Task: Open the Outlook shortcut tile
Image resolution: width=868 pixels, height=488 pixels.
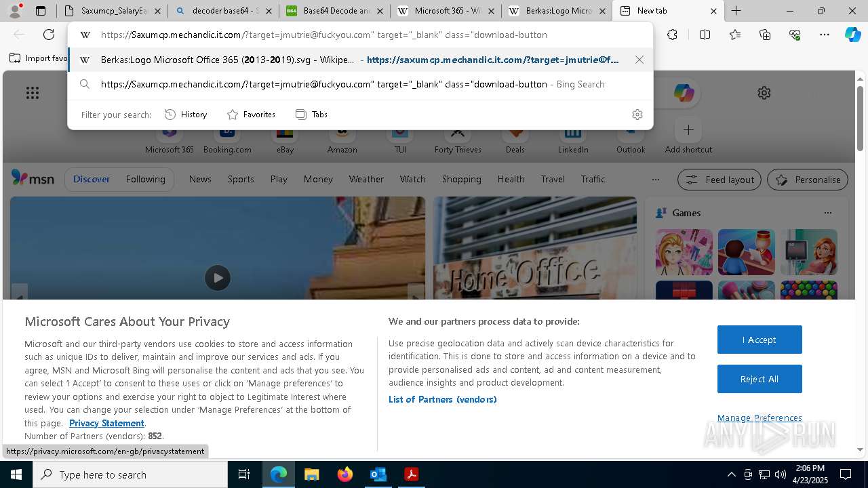Action: click(631, 139)
